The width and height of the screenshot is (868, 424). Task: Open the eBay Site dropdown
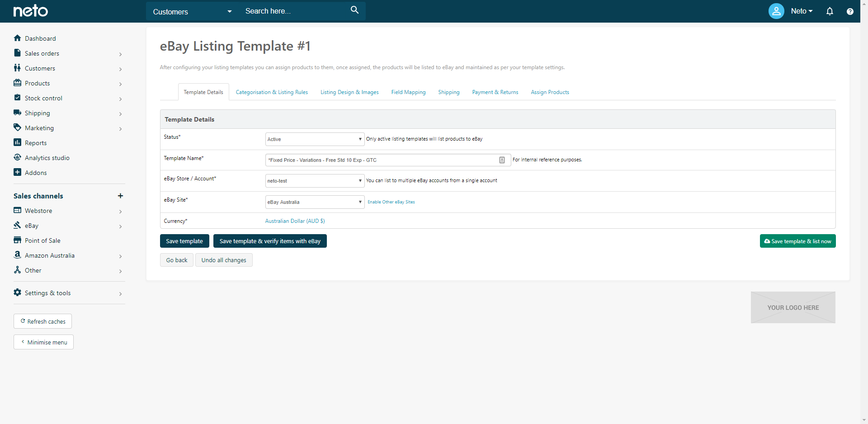pos(315,202)
